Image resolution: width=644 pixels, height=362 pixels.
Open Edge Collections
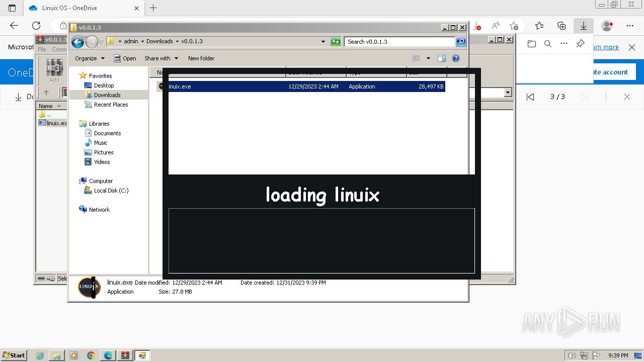(x=561, y=26)
